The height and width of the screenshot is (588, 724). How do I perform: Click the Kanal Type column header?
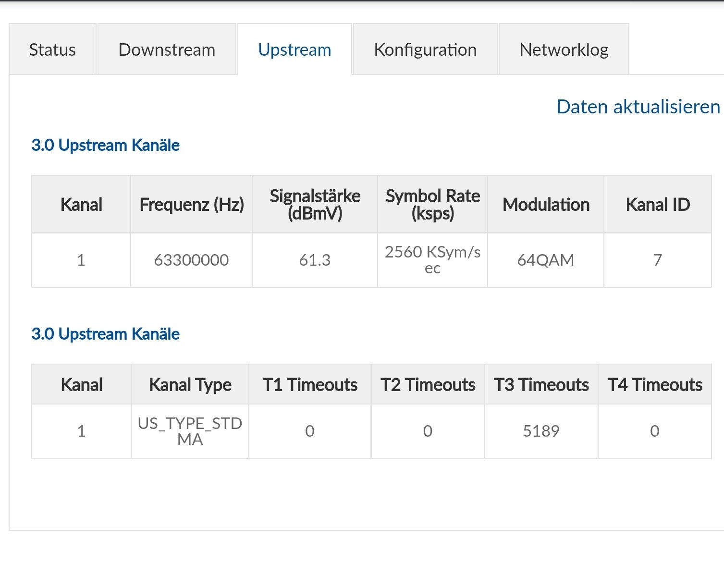[x=190, y=385]
